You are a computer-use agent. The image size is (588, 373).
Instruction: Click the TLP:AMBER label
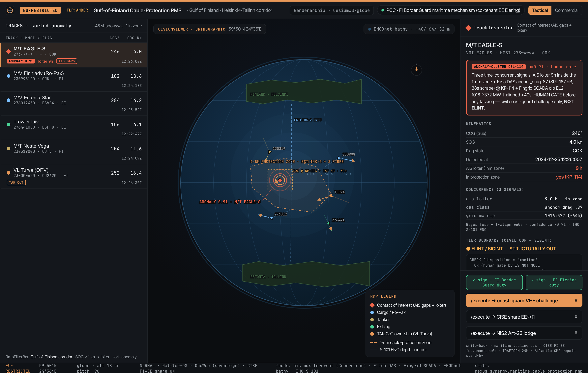77,10
